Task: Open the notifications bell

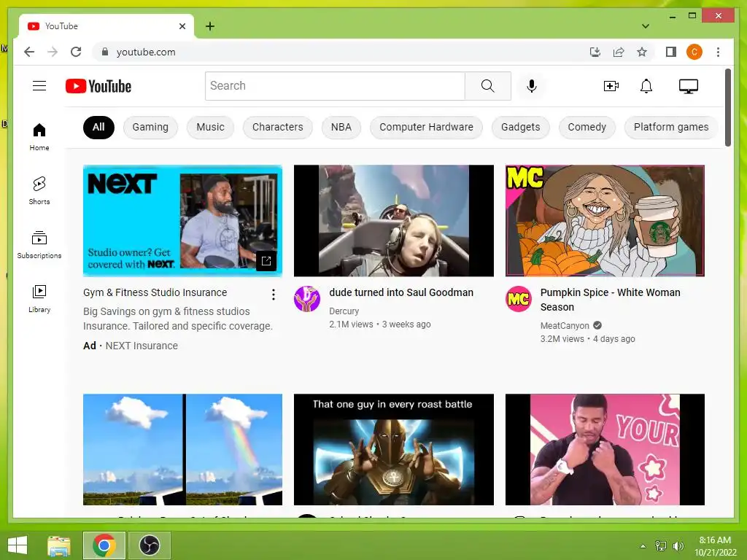Action: 646,86
